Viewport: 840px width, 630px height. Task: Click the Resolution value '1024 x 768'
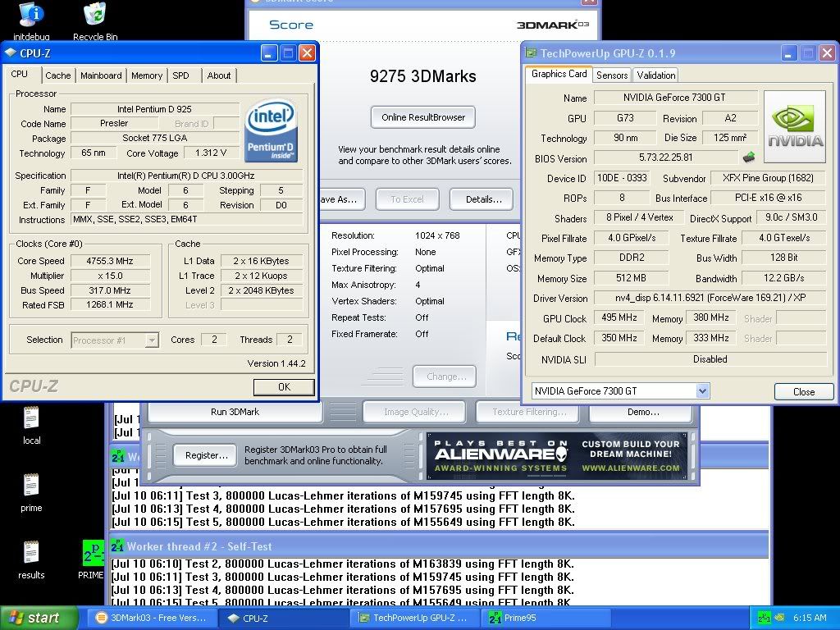click(437, 235)
